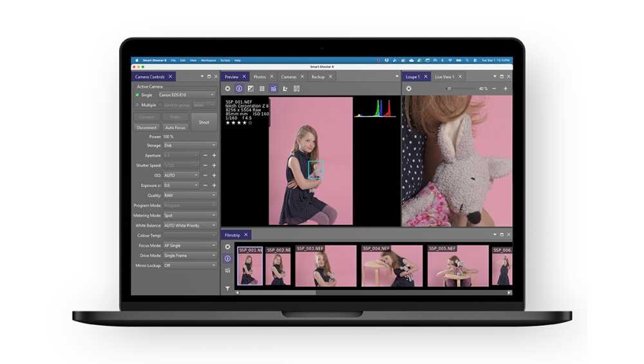Toggle exposure warning icon in Preview toolbar
Viewport: 644px width, 364px height.
[251, 89]
